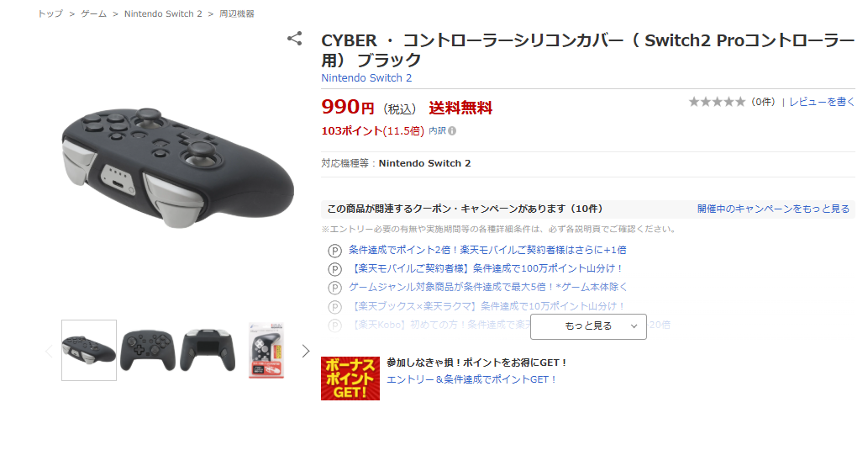Click the point icon for ゲームジャンル対象商品 campaign
Screen dimensions: 868x450
[335, 288]
